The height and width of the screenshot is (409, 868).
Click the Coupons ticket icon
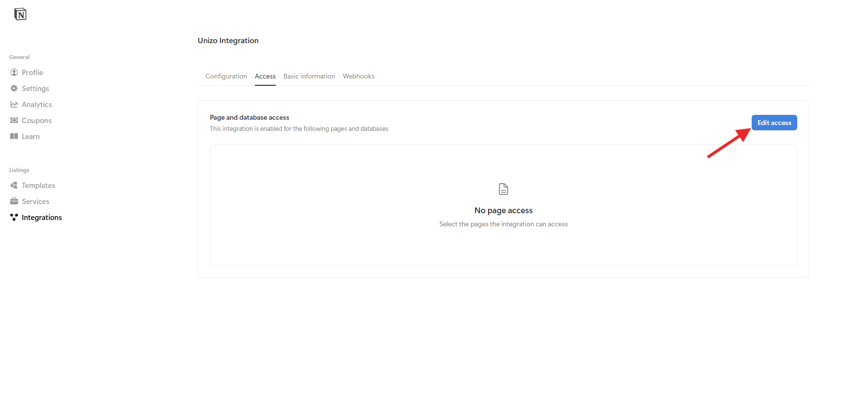14,120
